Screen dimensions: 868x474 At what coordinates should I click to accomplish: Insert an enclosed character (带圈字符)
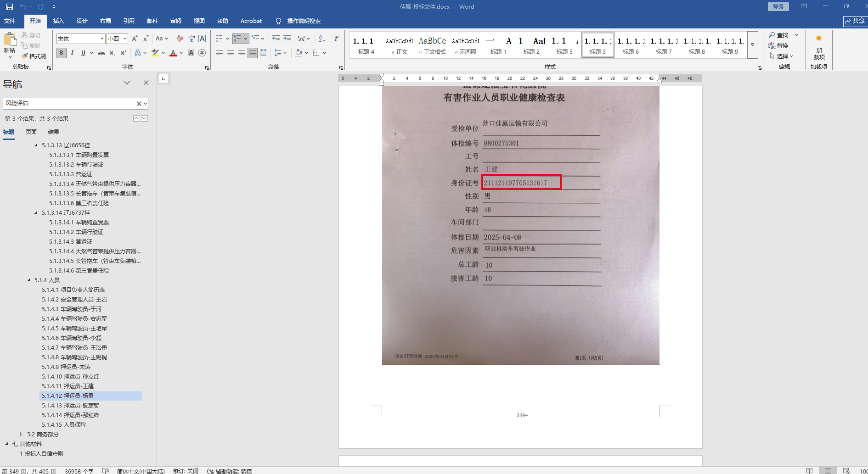[202, 53]
